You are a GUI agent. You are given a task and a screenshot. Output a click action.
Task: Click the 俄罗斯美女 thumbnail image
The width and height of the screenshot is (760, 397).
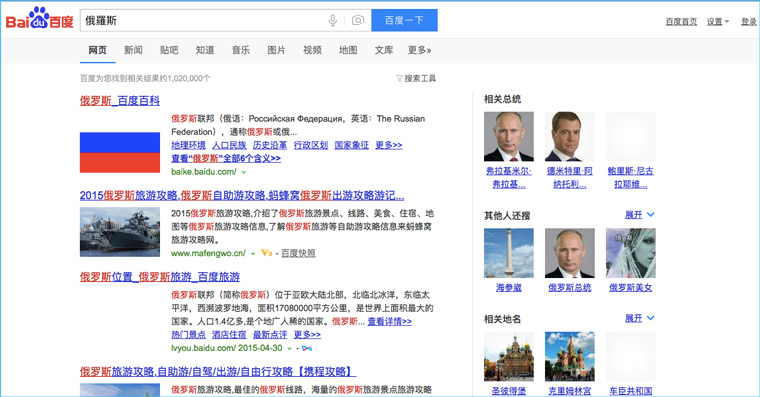point(631,253)
